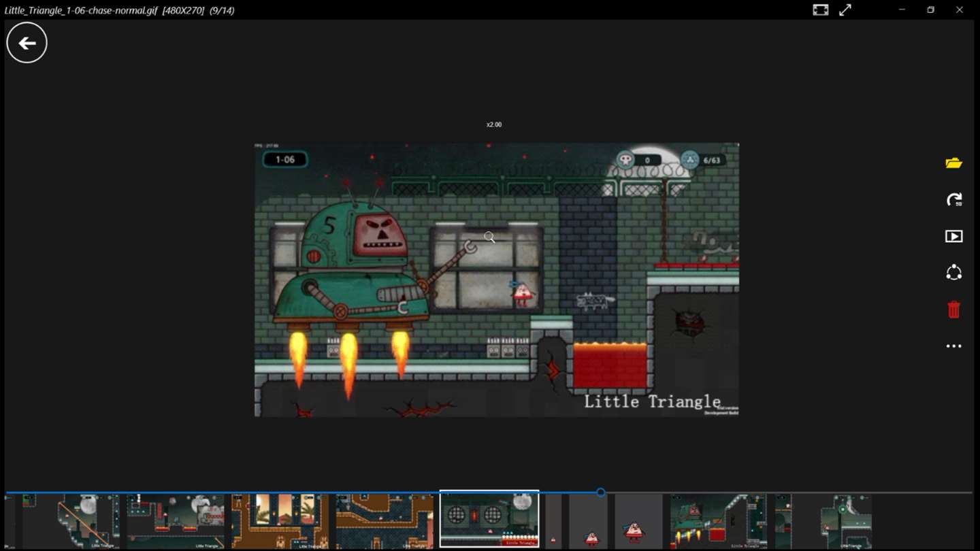The image size is (980, 551).
Task: Open the more options ellipsis menu
Action: 953,346
